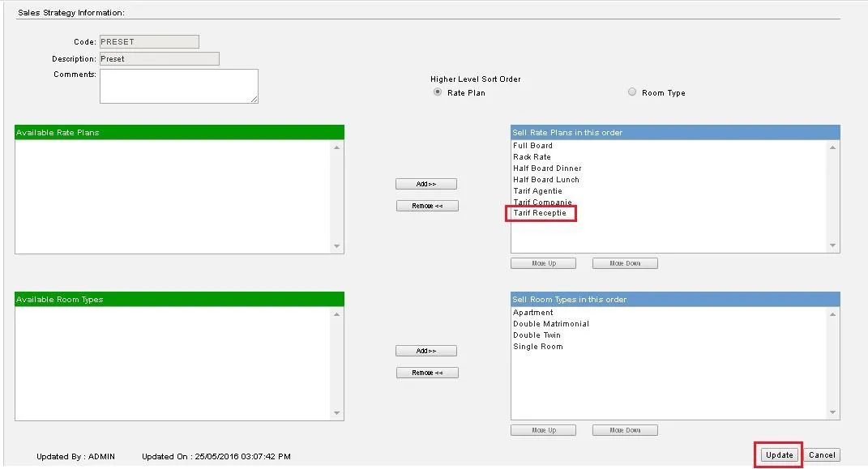
Task: Move selected rate plan up
Action: click(x=544, y=264)
